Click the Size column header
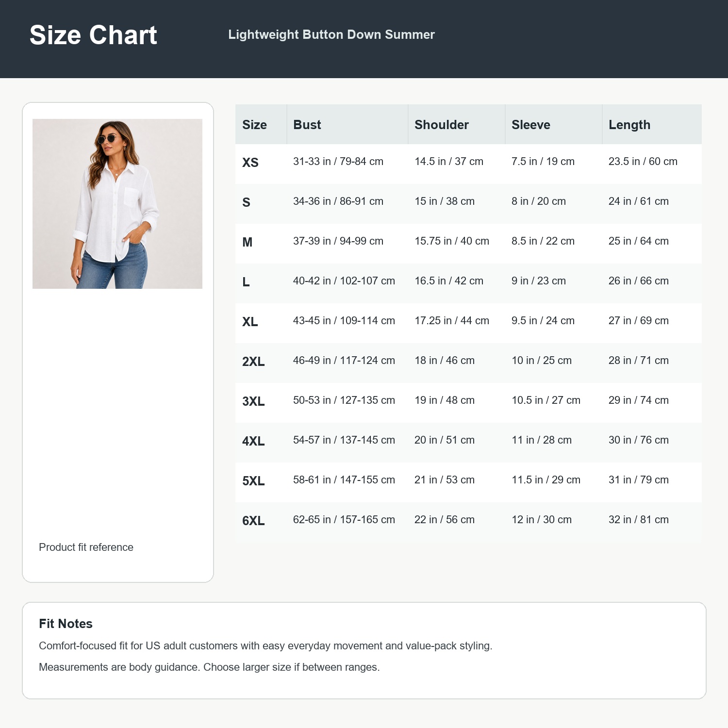 click(254, 125)
